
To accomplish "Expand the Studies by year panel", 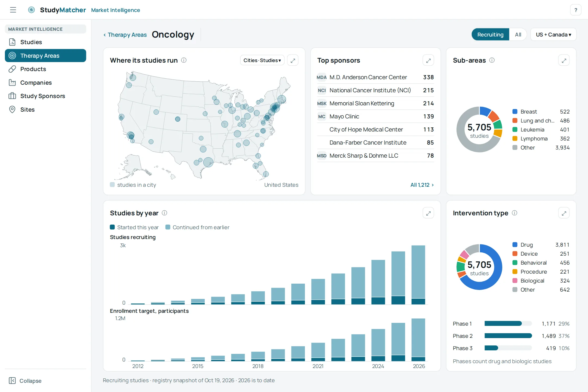I will click(x=428, y=213).
